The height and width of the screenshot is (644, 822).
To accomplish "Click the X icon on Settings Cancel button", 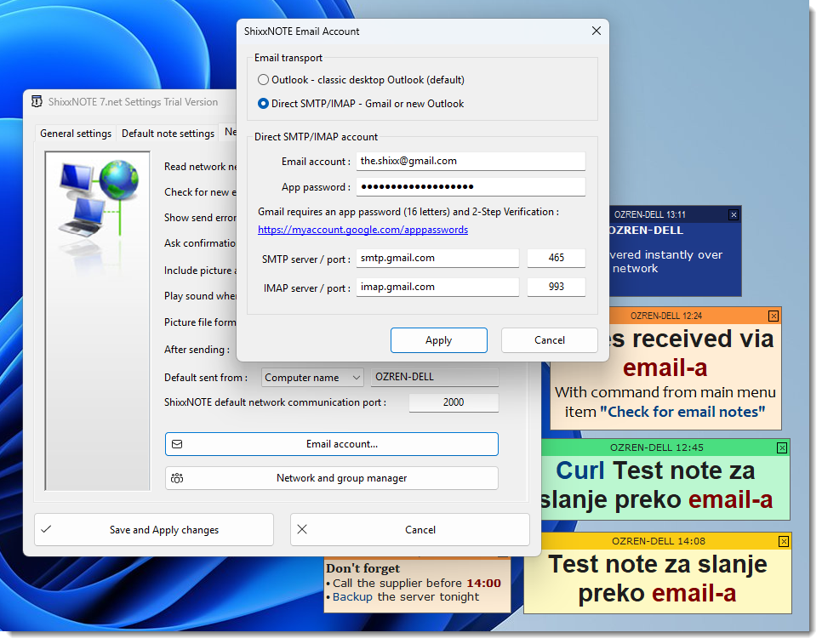I will pyautogui.click(x=302, y=529).
